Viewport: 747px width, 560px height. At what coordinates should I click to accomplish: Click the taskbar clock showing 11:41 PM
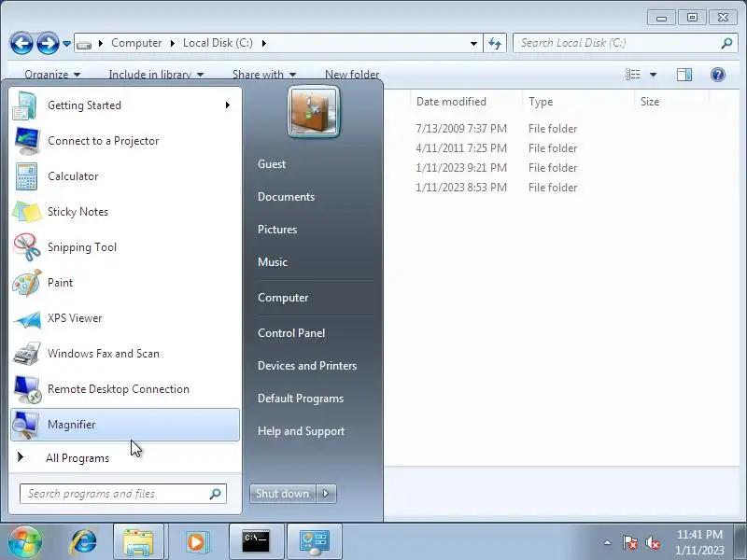tap(699, 542)
